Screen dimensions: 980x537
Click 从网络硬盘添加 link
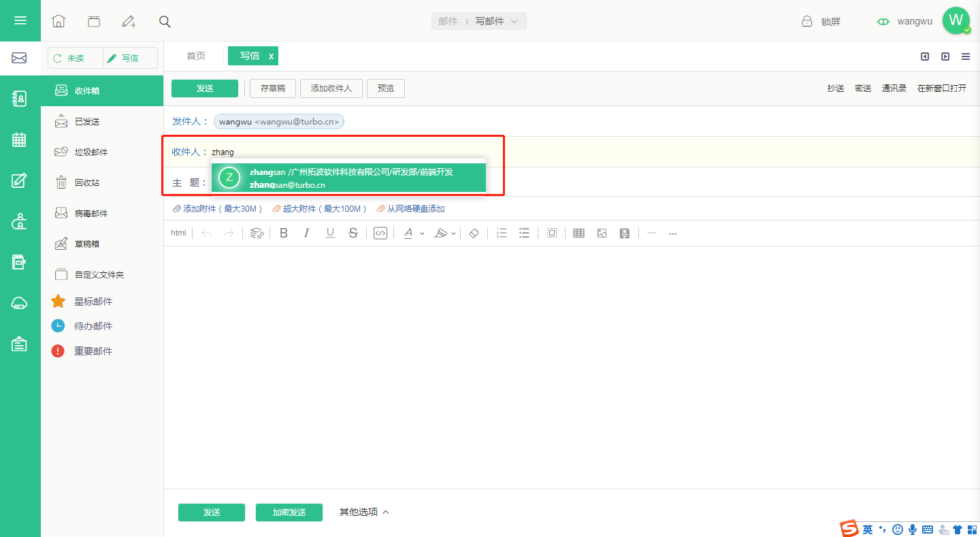click(410, 209)
